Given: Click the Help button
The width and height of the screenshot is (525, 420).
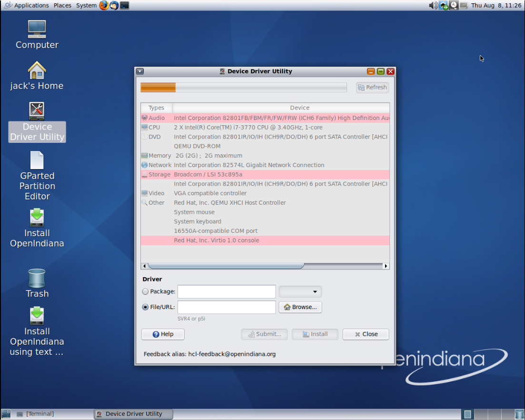Looking at the screenshot, I should 163,334.
